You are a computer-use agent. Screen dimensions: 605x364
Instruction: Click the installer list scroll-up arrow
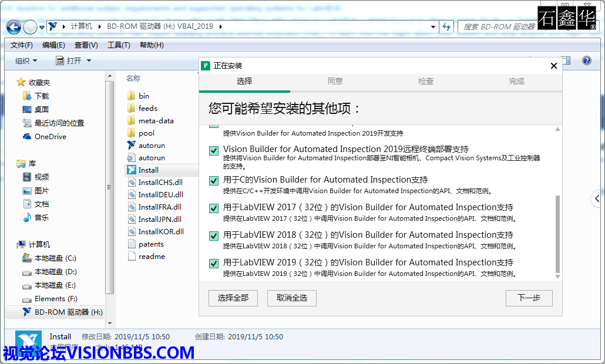click(557, 129)
